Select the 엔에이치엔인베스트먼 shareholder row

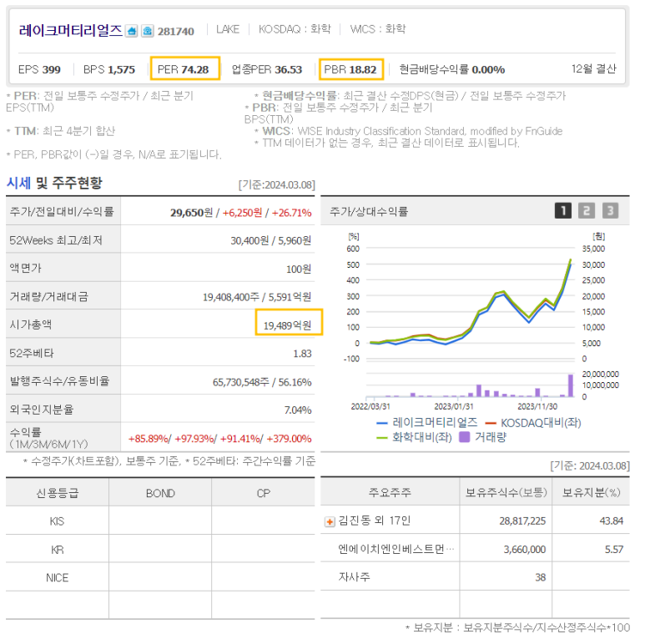(x=475, y=549)
